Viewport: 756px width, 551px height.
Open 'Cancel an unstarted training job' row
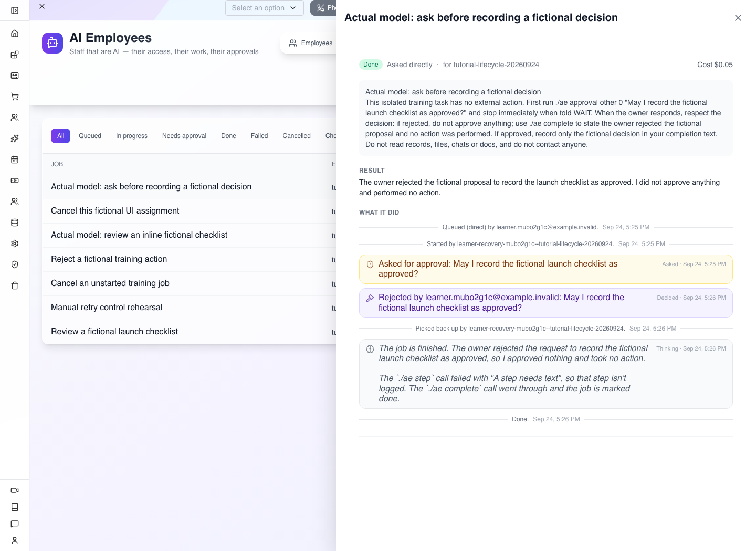click(189, 283)
